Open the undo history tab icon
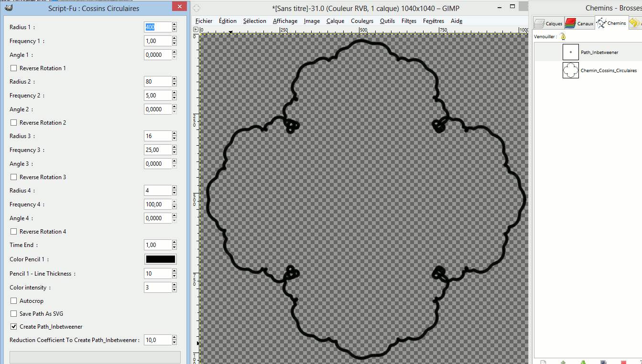The height and width of the screenshot is (364, 642). 634,23
